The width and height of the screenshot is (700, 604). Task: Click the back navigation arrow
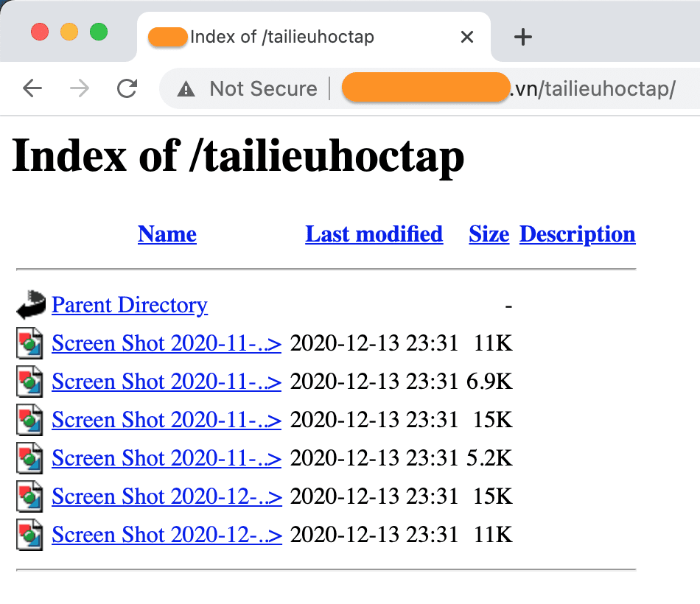(x=32, y=88)
